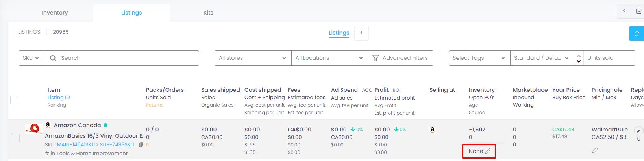Click the pin icon in the replenishment column
The height and width of the screenshot is (161, 644).
pyautogui.click(x=638, y=130)
